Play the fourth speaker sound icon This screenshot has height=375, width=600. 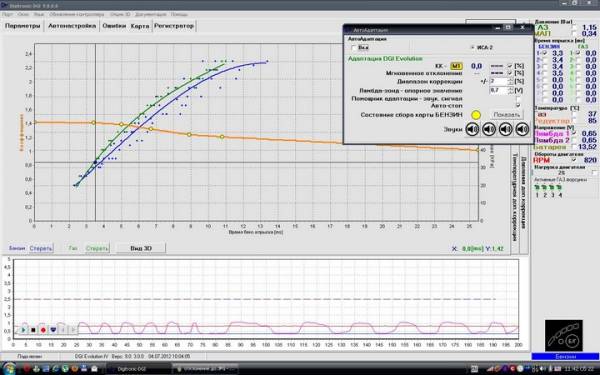522,129
